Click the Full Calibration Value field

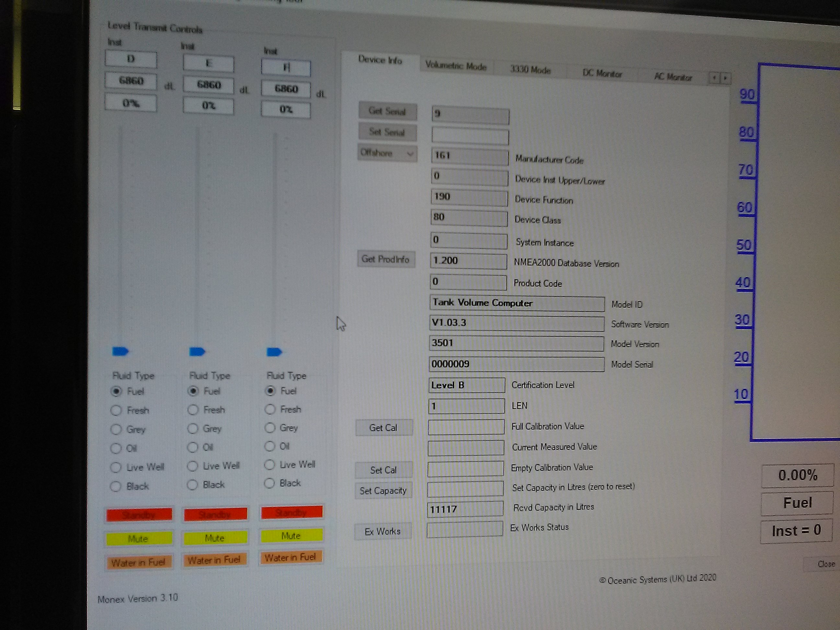click(466, 427)
